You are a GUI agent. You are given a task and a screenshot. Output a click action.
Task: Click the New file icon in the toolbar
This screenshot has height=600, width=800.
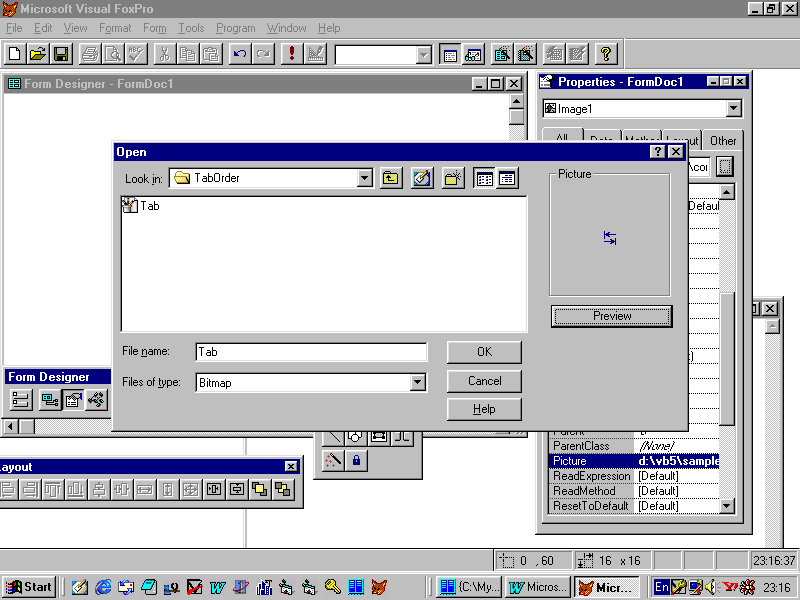pyautogui.click(x=14, y=54)
